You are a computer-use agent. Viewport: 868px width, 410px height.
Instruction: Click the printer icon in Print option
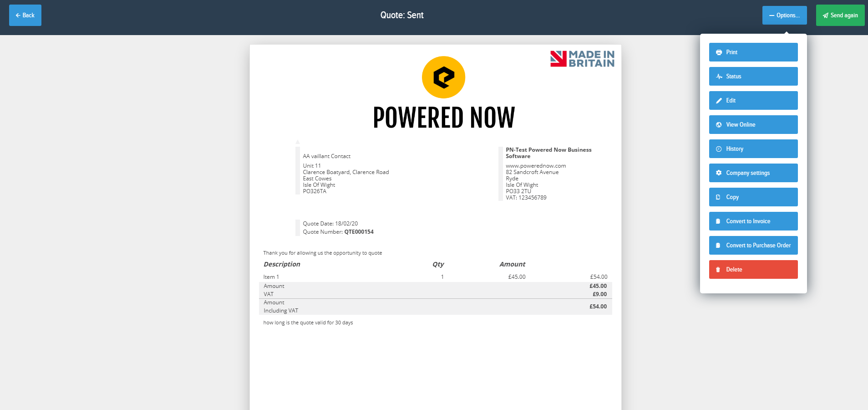pos(719,52)
